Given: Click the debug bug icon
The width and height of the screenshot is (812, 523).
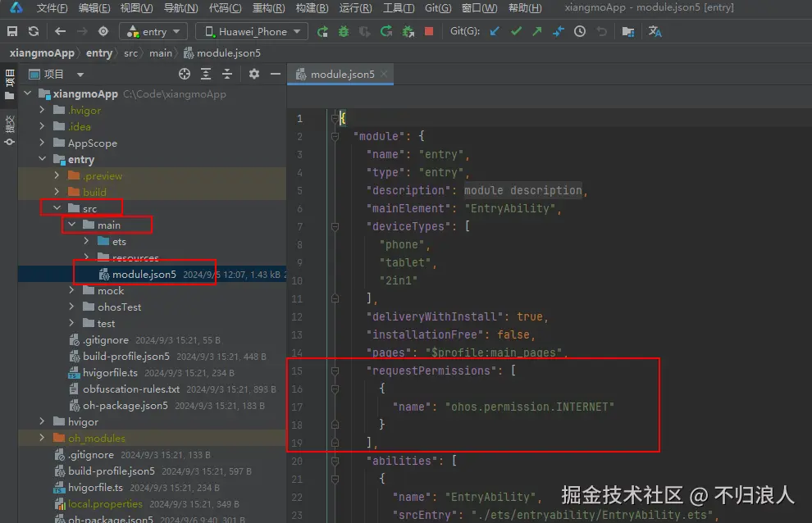Looking at the screenshot, I should (x=344, y=31).
